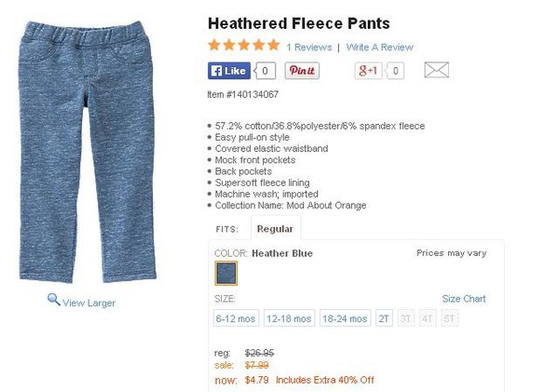Select size 12-18 mos

(x=289, y=318)
